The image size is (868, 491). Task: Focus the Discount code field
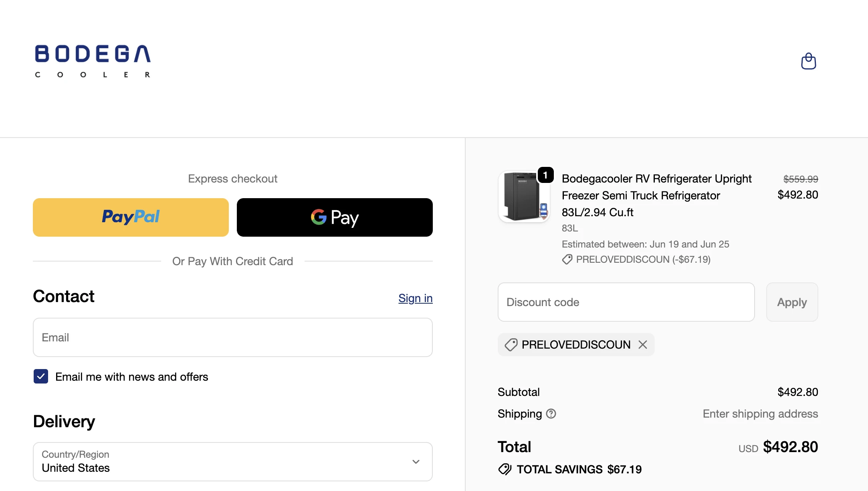tap(626, 302)
